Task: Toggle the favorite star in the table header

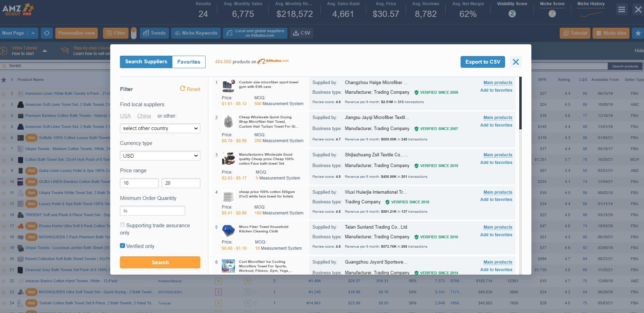Action: (4, 80)
